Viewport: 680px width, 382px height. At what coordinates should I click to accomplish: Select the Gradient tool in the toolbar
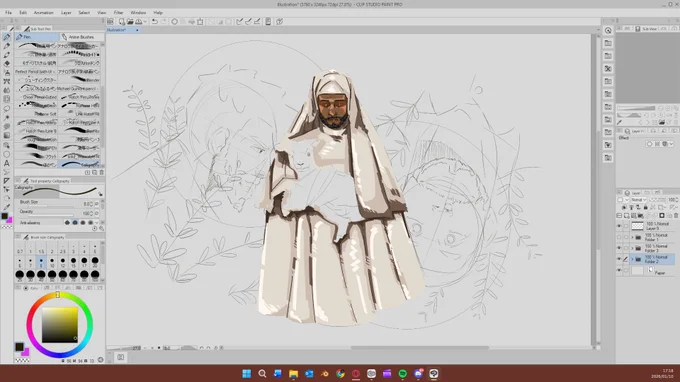coord(7,136)
